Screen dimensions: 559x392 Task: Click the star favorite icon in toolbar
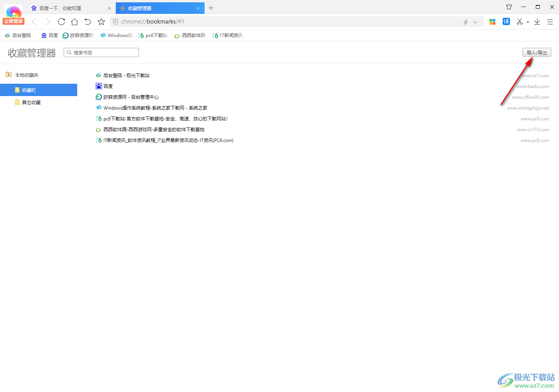[102, 22]
